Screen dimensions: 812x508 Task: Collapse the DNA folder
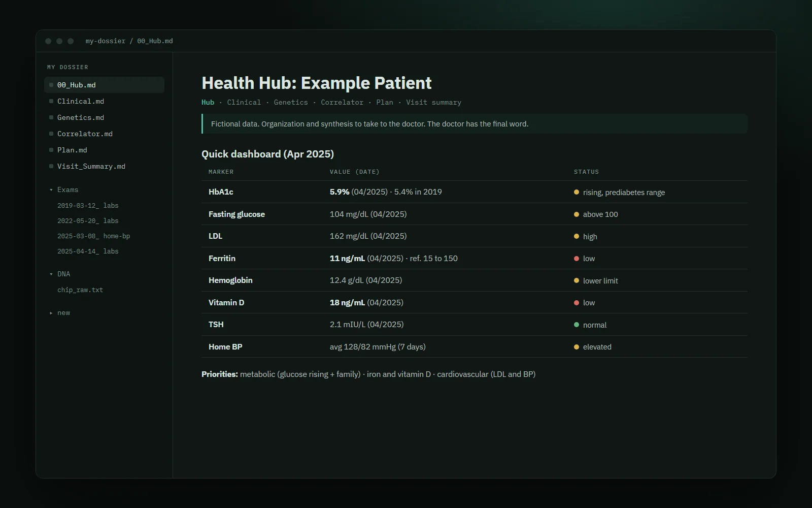[60, 274]
